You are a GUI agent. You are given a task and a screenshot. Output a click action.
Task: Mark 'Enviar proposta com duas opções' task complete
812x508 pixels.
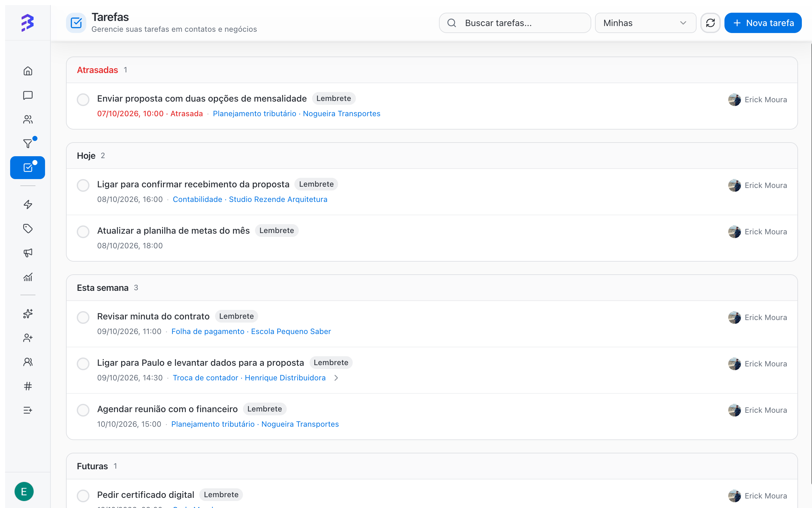[83, 99]
